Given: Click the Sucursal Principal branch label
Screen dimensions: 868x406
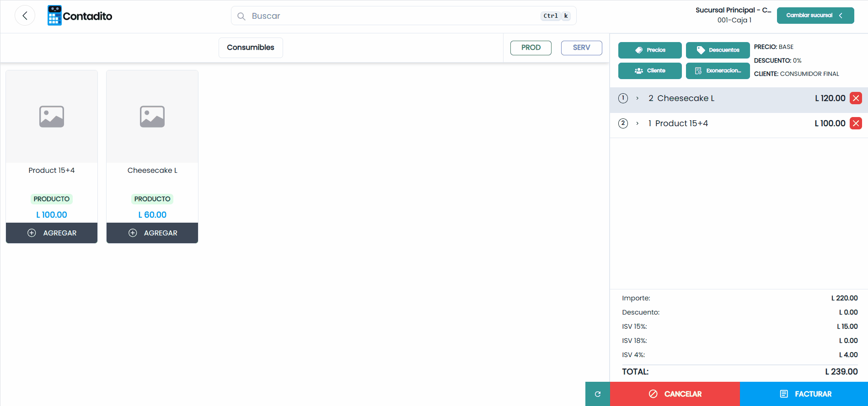Looking at the screenshot, I should (x=733, y=10).
